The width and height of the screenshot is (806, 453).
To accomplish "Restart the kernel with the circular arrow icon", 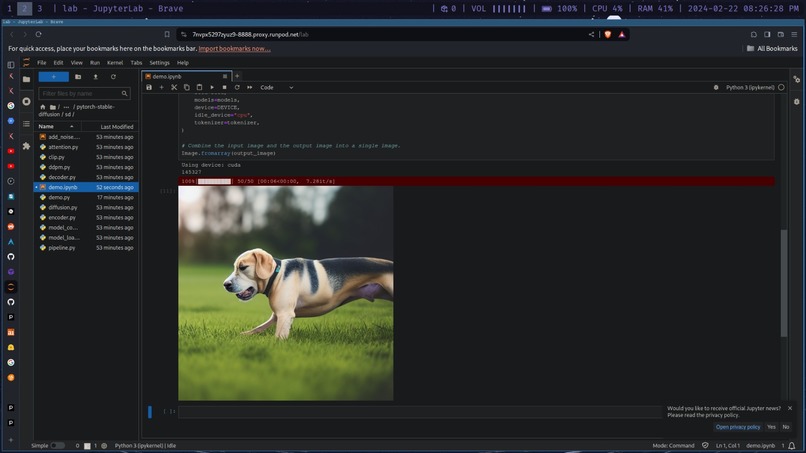I will point(237,87).
